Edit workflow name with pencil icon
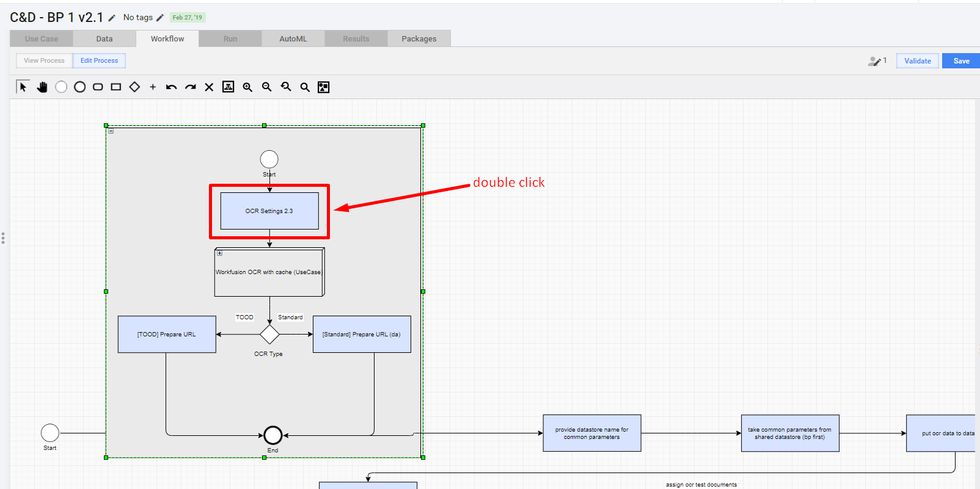 coord(112,18)
